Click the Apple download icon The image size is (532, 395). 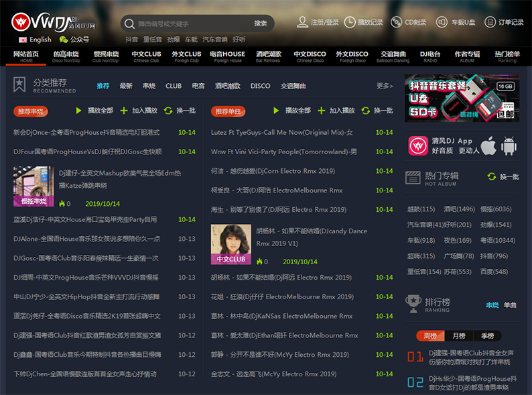488,146
